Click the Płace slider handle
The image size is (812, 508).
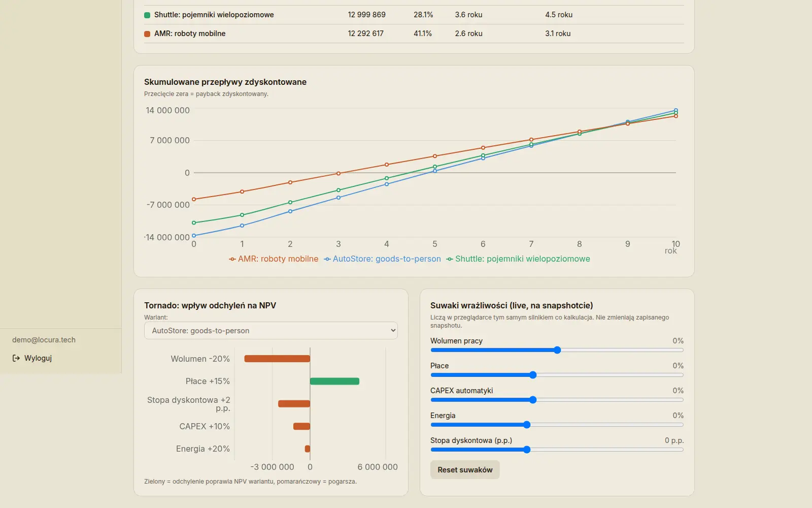tap(533, 375)
